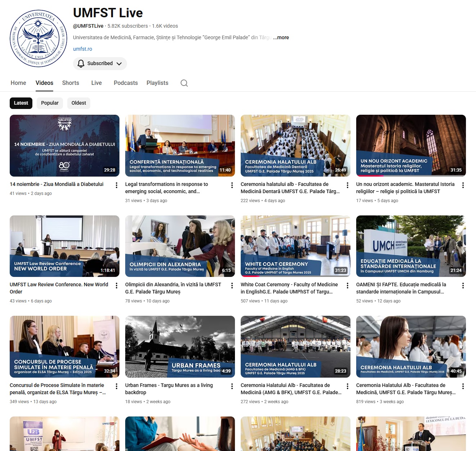Switch to the Shorts tab
This screenshot has height=451, width=476.
[x=71, y=83]
